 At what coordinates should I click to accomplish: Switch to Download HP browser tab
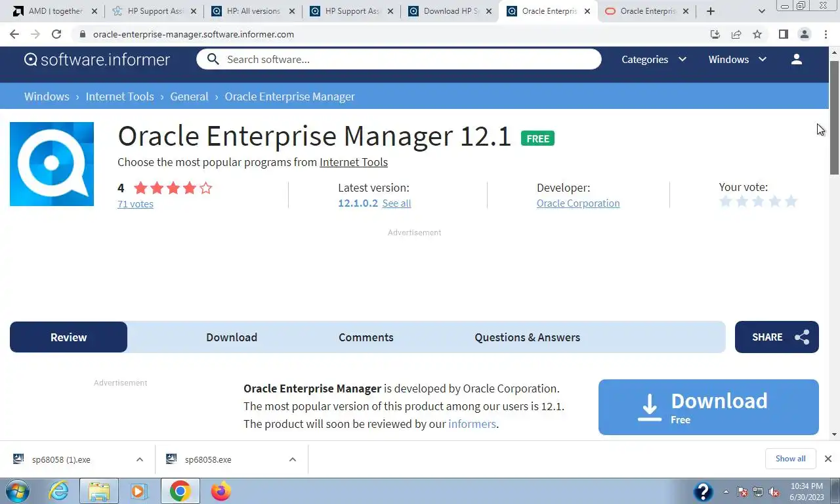pos(450,11)
